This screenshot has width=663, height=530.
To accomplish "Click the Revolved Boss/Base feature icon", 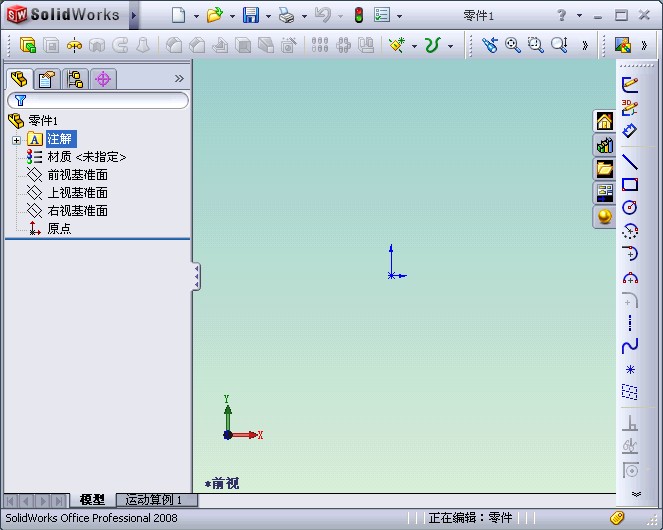I will pos(74,45).
